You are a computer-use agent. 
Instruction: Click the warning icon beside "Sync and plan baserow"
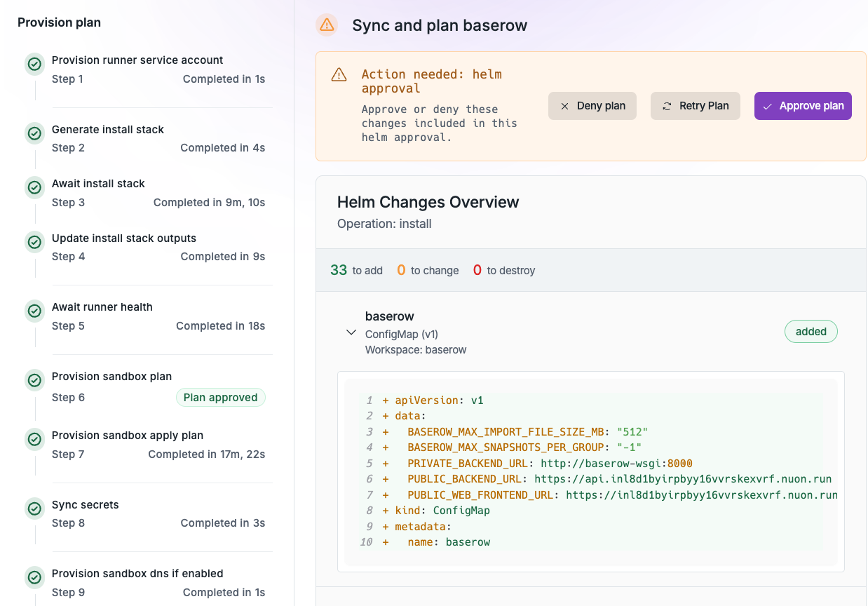[x=327, y=25]
